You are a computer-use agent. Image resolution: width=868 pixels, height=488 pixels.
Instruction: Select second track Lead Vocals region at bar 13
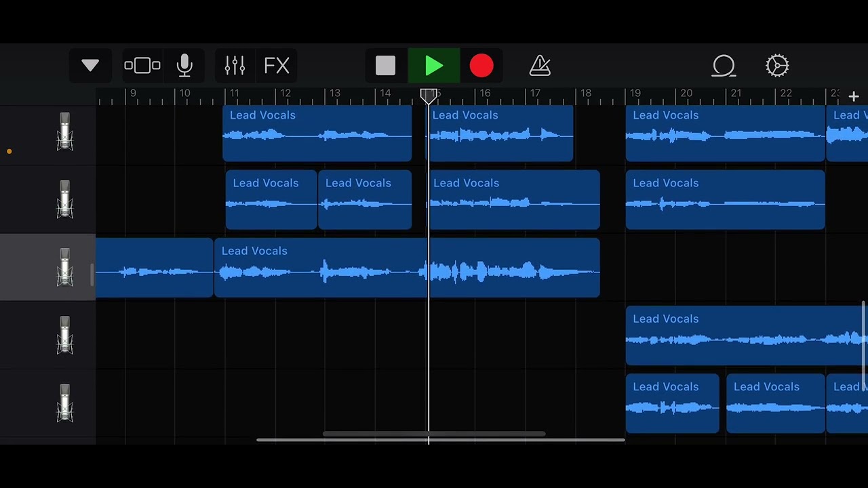pos(365,200)
